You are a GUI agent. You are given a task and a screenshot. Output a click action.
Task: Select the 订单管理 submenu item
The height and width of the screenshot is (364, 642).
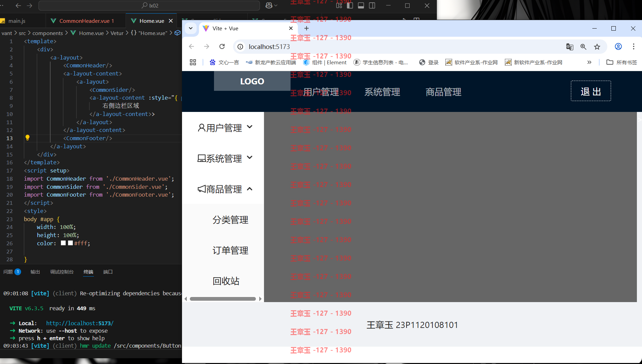(x=230, y=250)
